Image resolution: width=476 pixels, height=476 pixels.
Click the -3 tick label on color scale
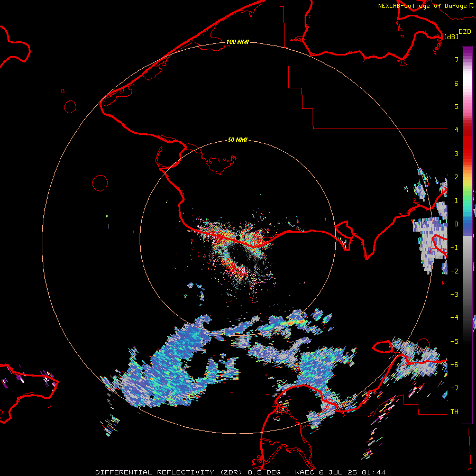(454, 294)
